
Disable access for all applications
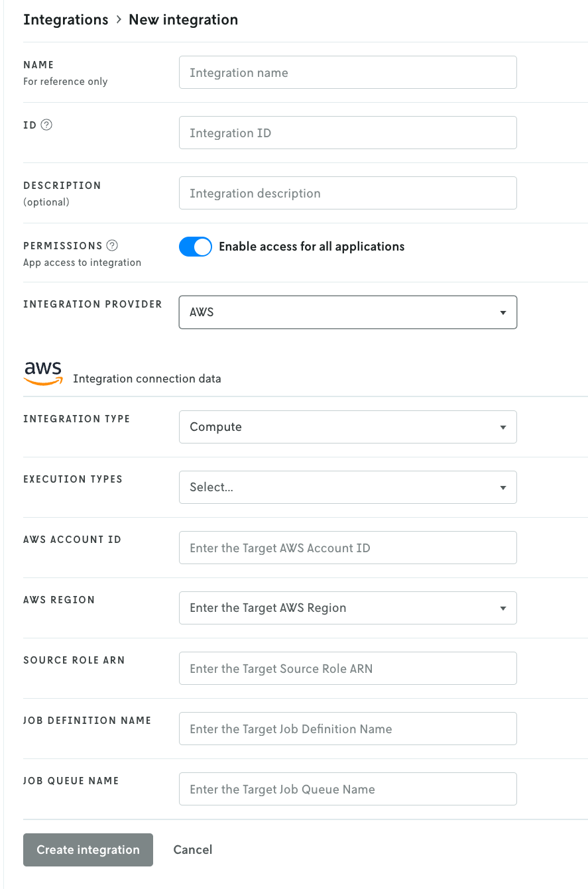[195, 246]
